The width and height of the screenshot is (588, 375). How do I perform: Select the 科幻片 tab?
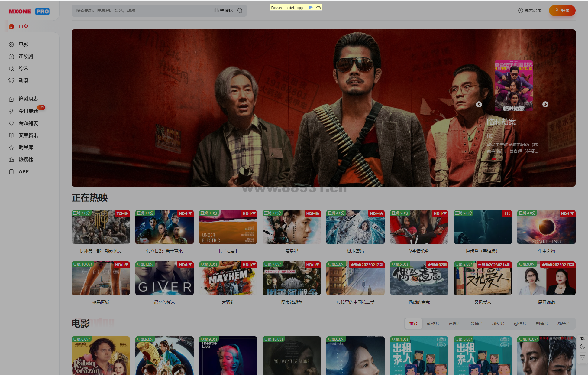499,324
